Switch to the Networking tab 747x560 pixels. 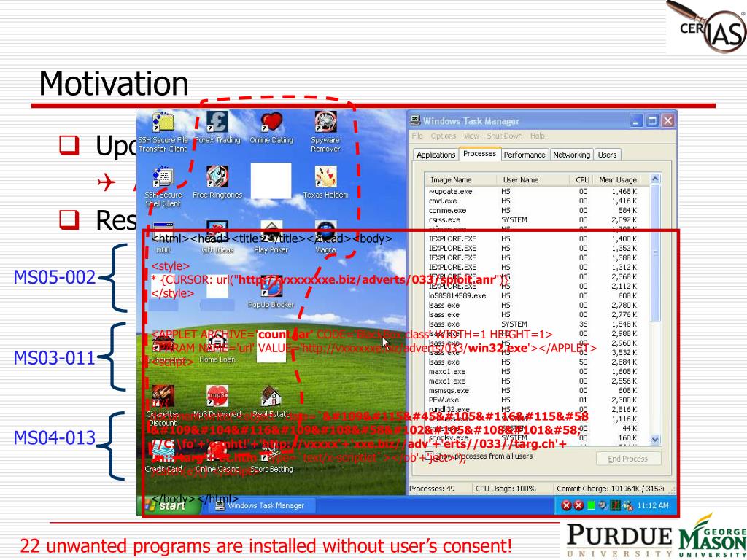[x=571, y=155]
